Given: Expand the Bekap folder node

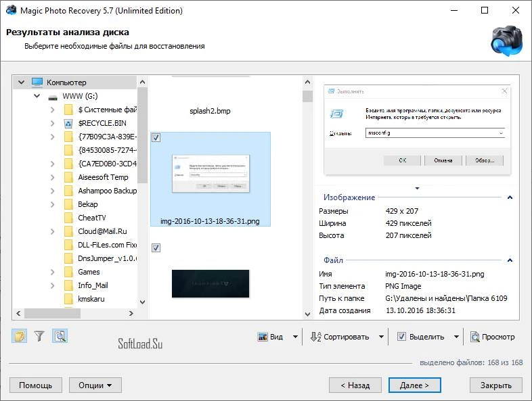Looking at the screenshot, I should [x=53, y=204].
